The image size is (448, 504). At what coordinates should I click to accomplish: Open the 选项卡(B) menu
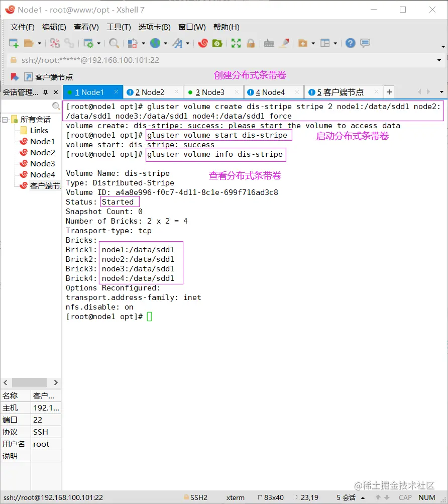(155, 27)
